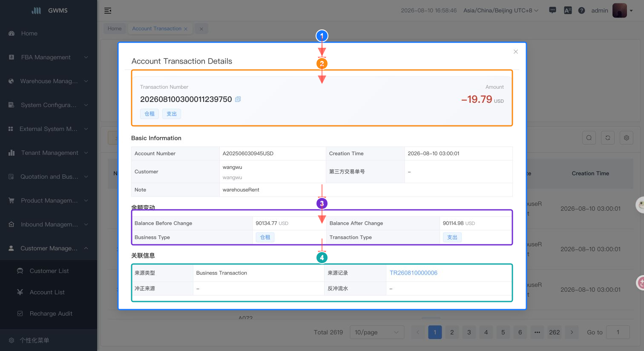Expand Warehouse Management menu
Screen dimensions: 644x351
click(49, 81)
